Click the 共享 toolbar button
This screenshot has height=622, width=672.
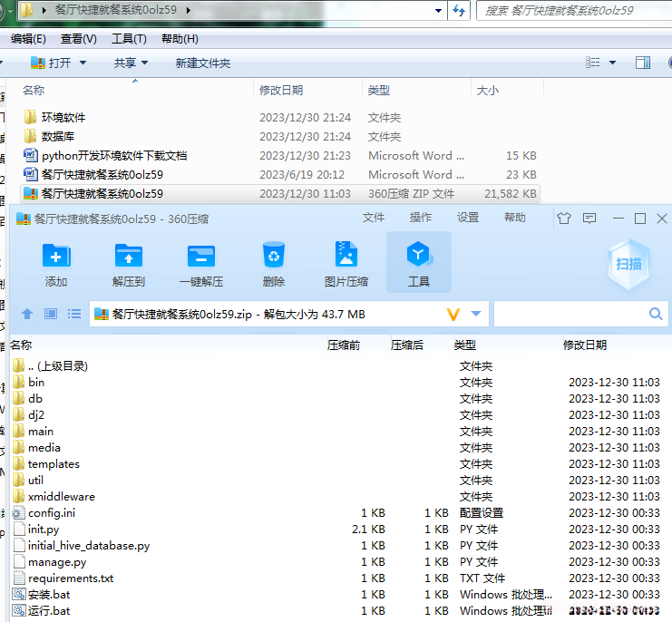125,63
